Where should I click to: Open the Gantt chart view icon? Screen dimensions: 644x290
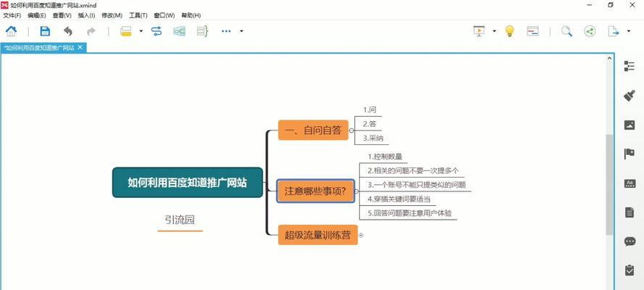point(532,31)
